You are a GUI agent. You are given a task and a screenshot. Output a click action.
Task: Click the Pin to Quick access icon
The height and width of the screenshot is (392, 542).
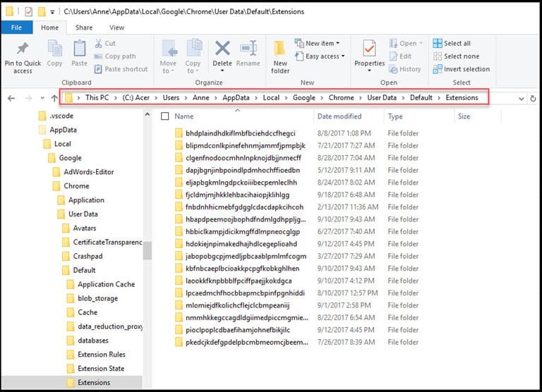click(23, 49)
